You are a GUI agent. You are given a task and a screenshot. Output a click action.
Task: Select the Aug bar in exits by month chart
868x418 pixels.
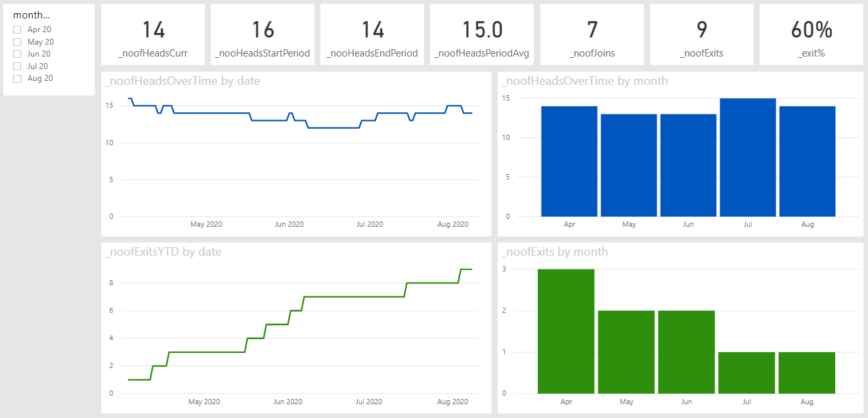click(807, 373)
